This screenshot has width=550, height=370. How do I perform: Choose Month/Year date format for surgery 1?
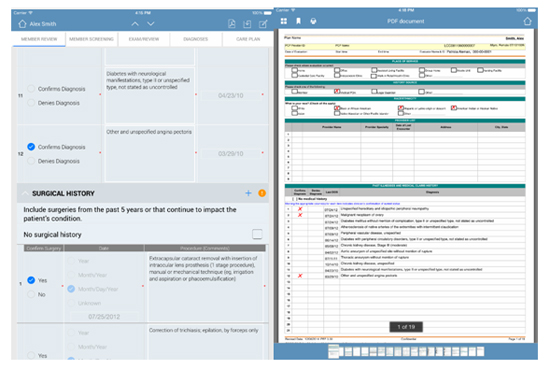(x=71, y=275)
